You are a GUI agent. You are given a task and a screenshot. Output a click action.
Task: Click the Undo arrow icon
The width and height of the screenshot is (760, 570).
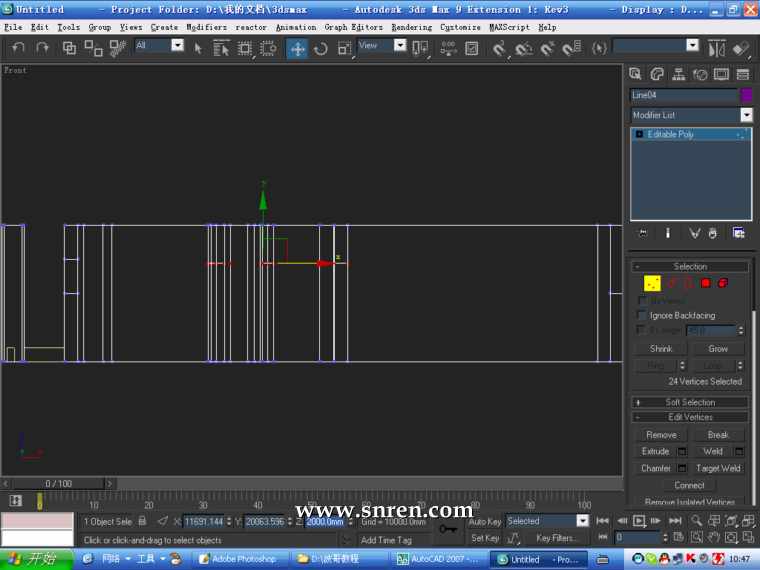18,48
